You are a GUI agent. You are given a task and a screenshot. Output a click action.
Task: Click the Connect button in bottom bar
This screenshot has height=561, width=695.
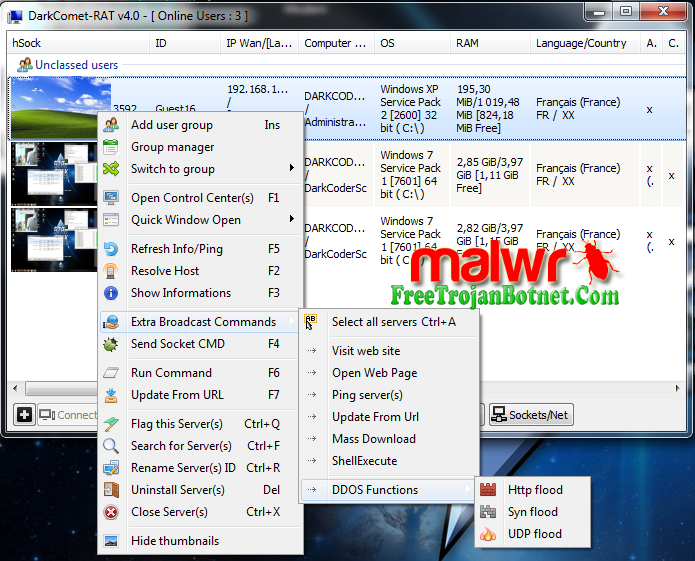coord(68,415)
